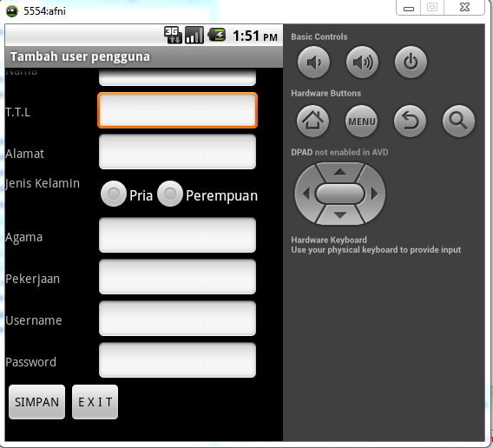The height and width of the screenshot is (448, 493).
Task: Close the 5554:afni emulator window
Action: [464, 8]
